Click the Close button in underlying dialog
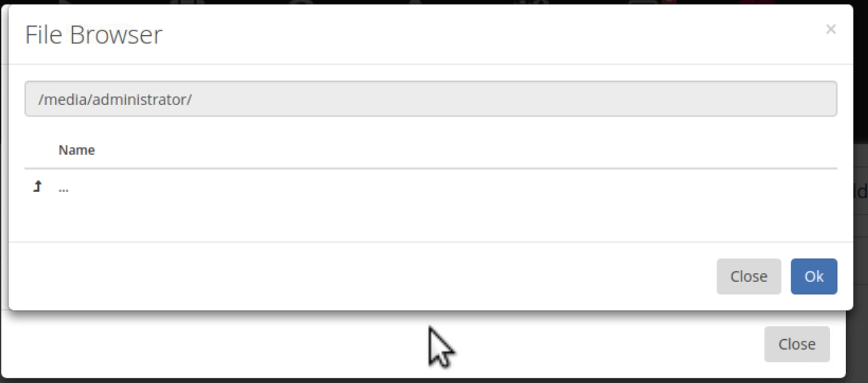Screen dimensions: 868x383 (796, 344)
